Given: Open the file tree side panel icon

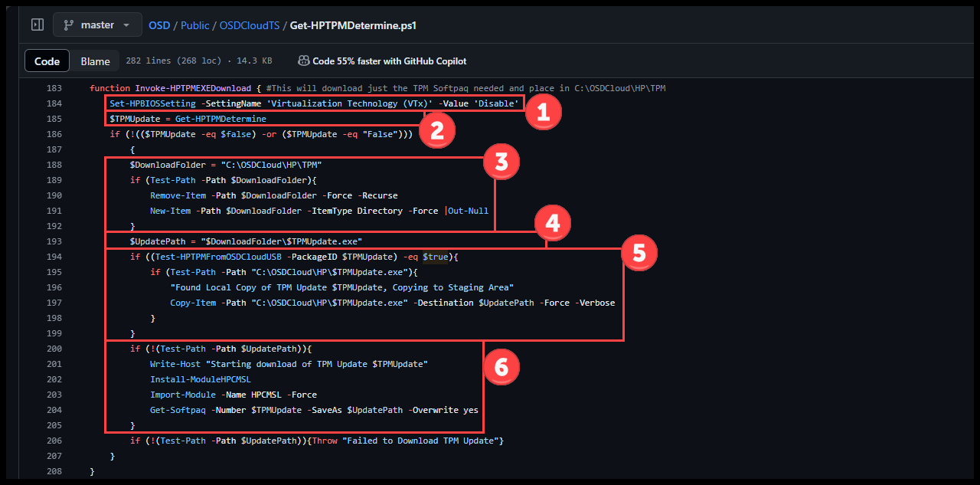Looking at the screenshot, I should pos(37,24).
